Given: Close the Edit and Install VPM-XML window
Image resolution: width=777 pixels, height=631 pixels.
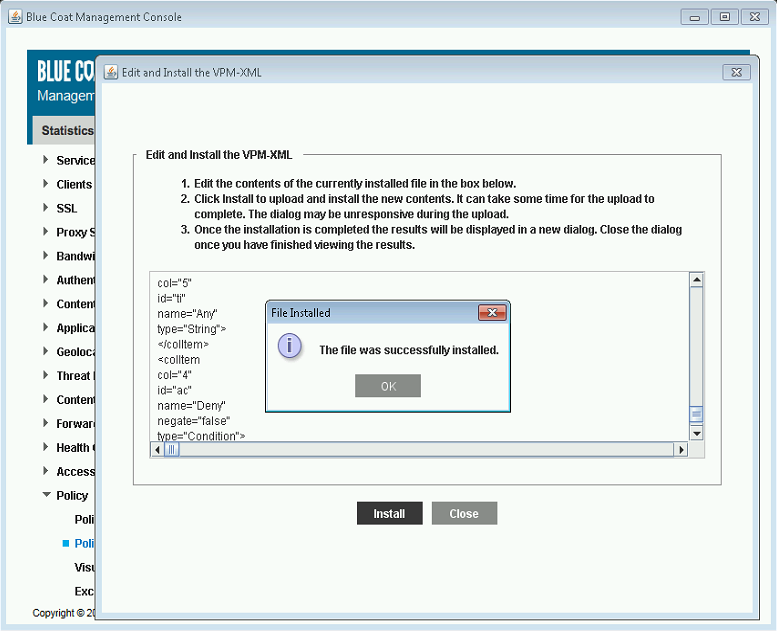Looking at the screenshot, I should pyautogui.click(x=736, y=72).
